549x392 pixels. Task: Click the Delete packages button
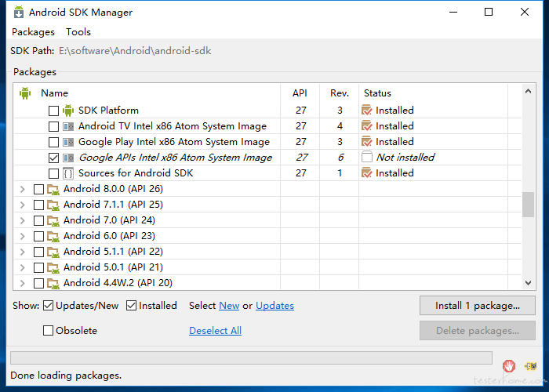tap(478, 331)
